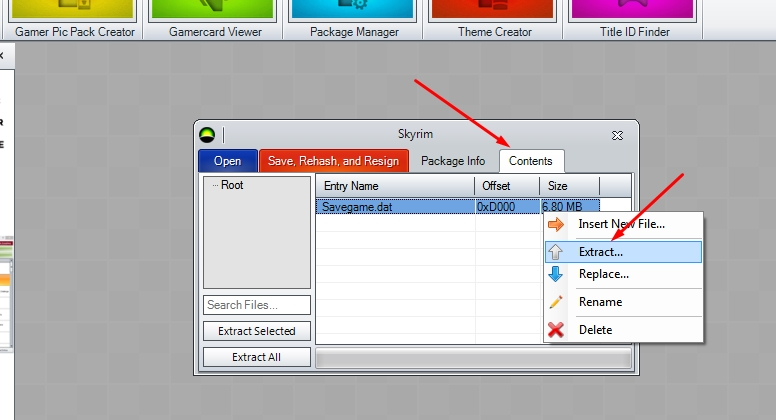The height and width of the screenshot is (420, 776).
Task: Click Save, Rehash, and Resign
Action: click(334, 161)
